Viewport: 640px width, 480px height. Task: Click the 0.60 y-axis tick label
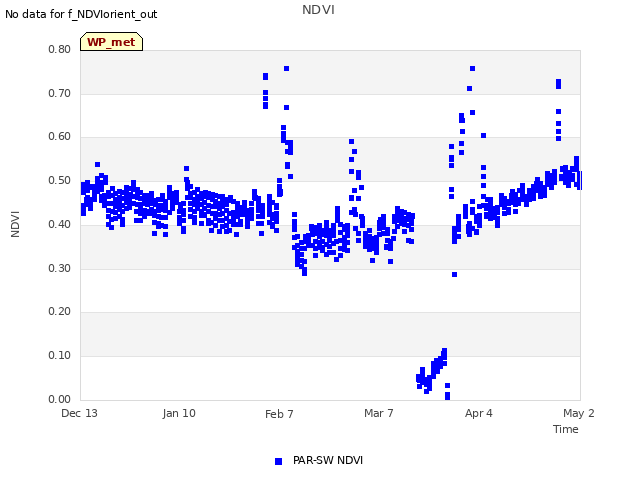click(x=60, y=137)
